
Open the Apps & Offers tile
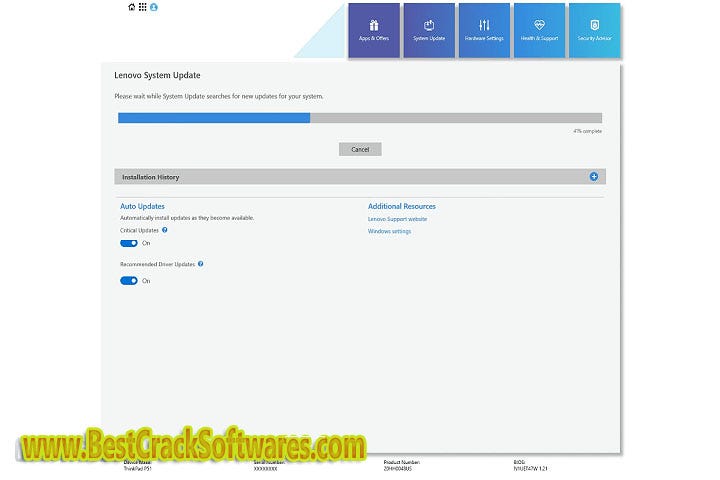click(x=374, y=30)
